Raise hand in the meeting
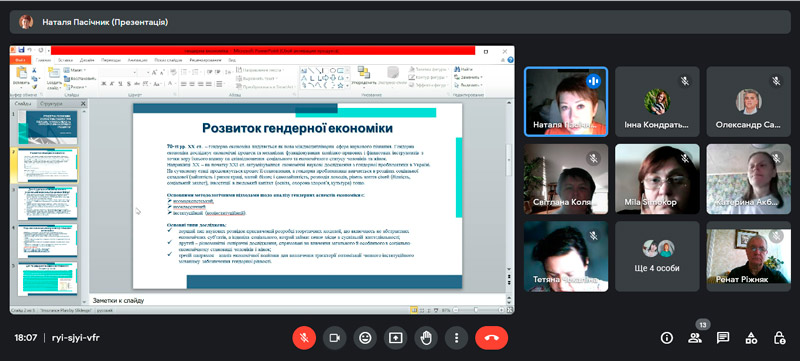The height and width of the screenshot is (361, 800). (426, 338)
